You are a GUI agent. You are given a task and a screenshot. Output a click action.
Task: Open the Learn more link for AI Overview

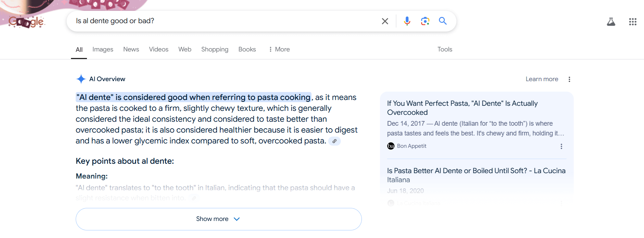pos(542,79)
